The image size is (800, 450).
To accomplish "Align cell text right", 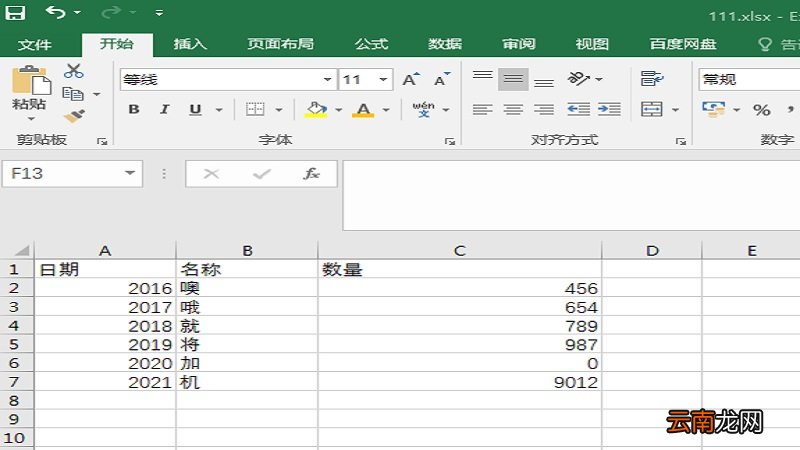I will [544, 109].
